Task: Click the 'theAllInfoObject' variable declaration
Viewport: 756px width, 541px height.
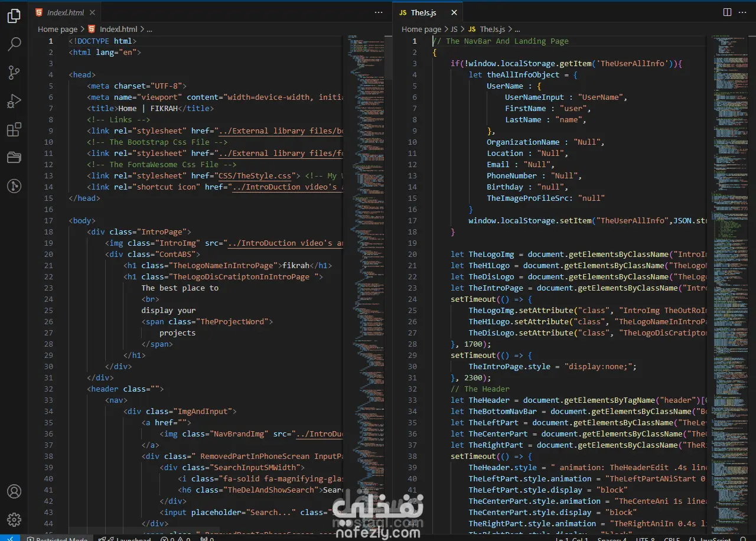Action: point(523,75)
